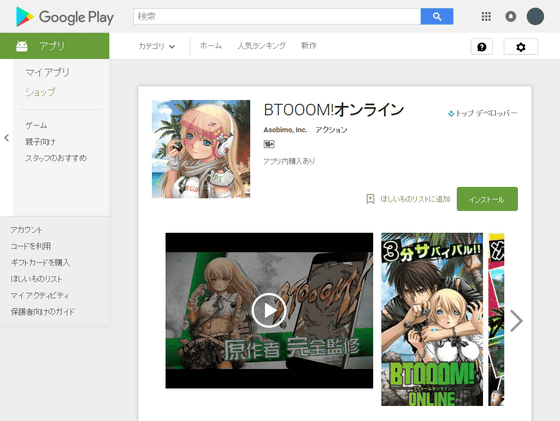Open スタッフのおすすめ link
The image size is (560, 421).
tap(56, 158)
